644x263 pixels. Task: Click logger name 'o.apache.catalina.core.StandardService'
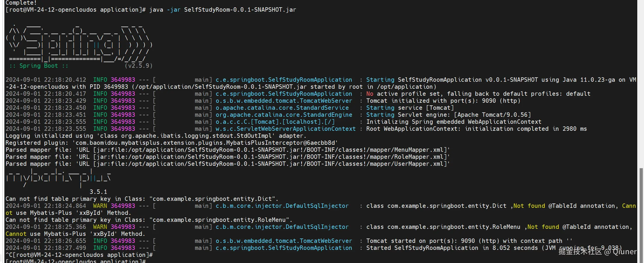coord(282,108)
